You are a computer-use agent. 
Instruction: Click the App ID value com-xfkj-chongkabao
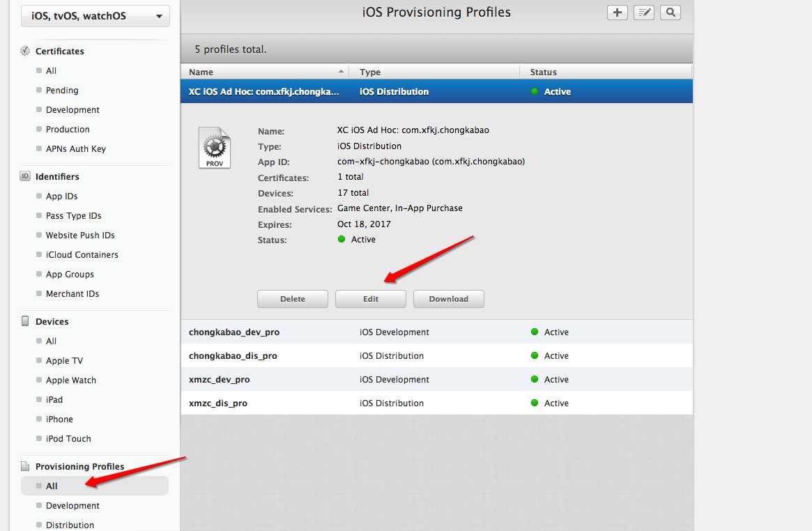pos(431,162)
